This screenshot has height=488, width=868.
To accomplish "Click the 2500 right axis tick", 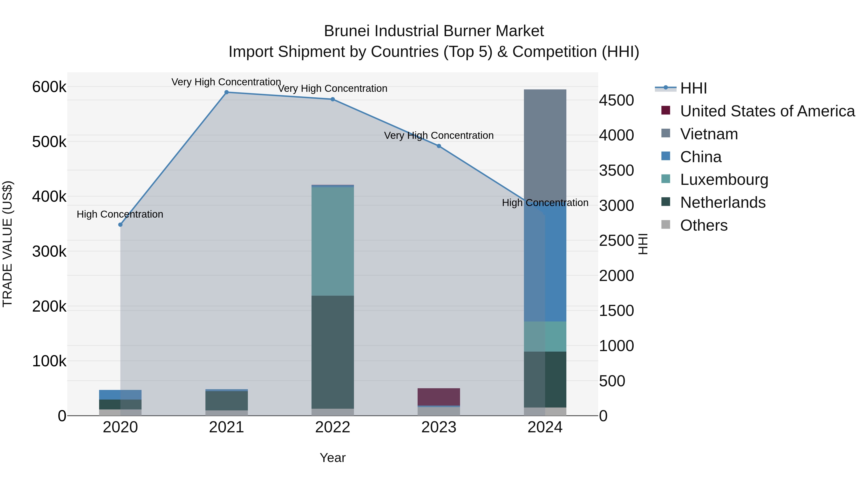I will pos(617,241).
